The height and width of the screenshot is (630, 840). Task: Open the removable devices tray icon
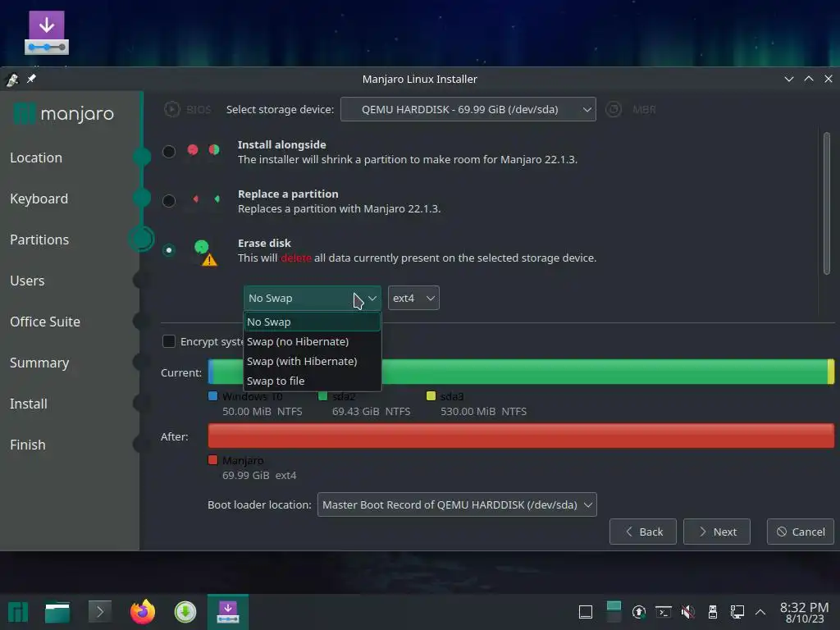pos(713,612)
